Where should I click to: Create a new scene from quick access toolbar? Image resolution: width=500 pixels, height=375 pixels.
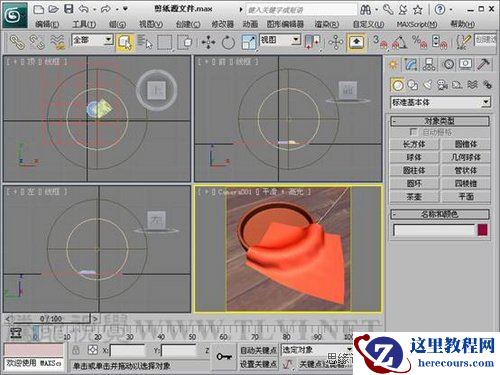pyautogui.click(x=39, y=9)
